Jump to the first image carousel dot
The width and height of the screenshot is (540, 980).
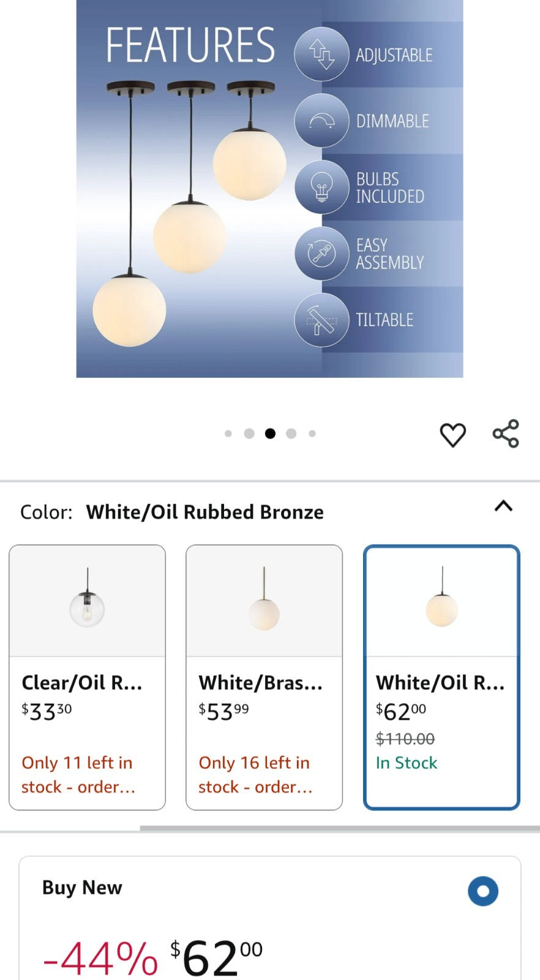point(228,434)
